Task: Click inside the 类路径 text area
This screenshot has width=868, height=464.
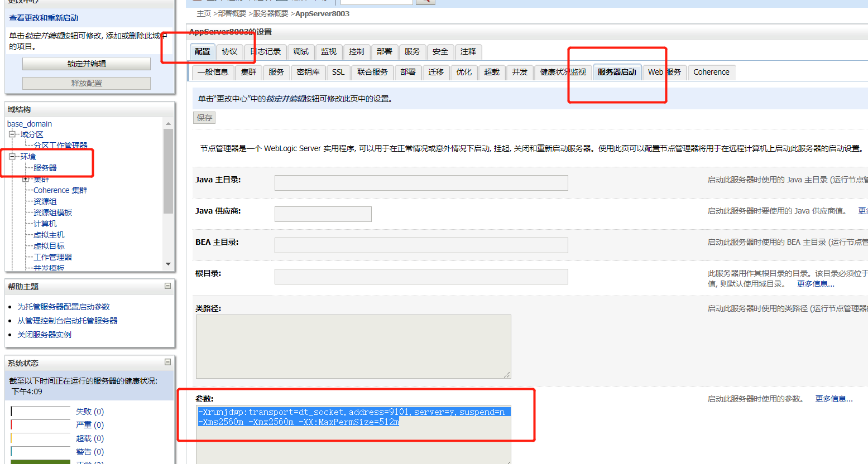Action: (353, 347)
